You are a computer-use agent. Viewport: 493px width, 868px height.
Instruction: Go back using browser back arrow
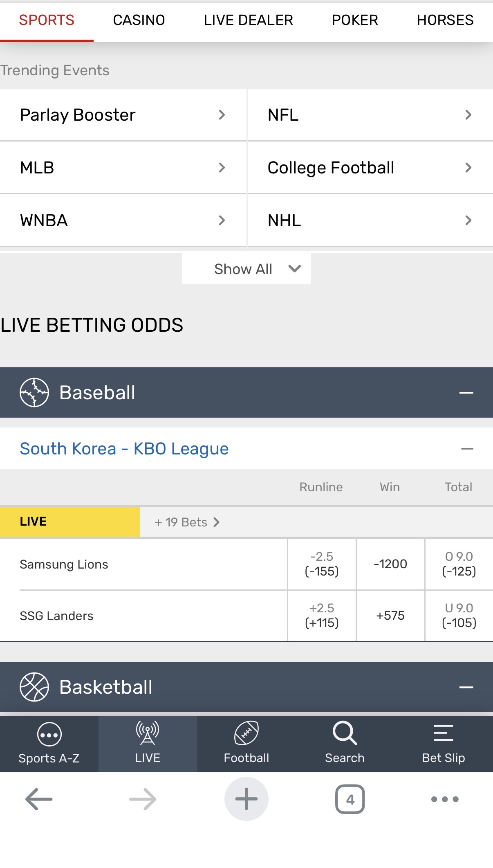tap(39, 799)
